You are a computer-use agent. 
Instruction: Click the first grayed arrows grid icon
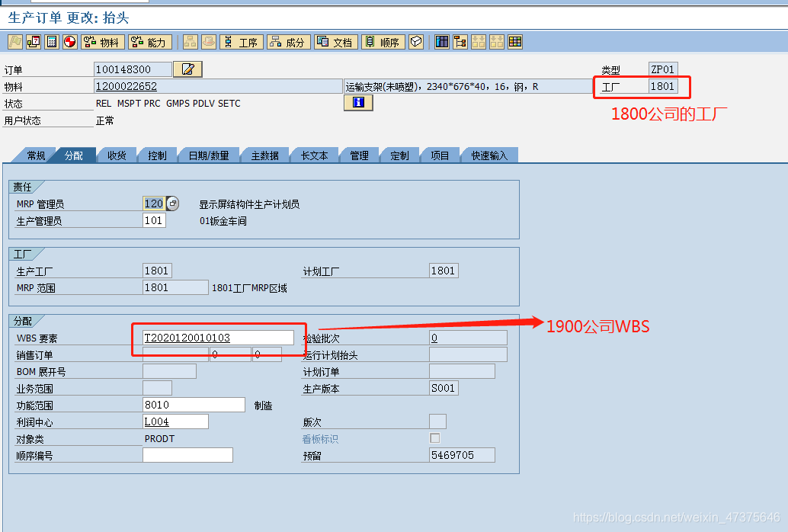coord(479,42)
